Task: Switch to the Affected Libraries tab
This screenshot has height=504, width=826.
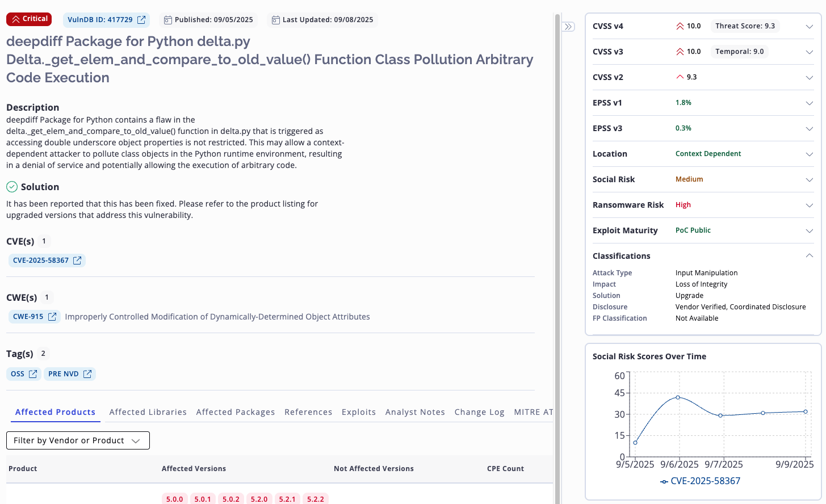Action: 148,412
